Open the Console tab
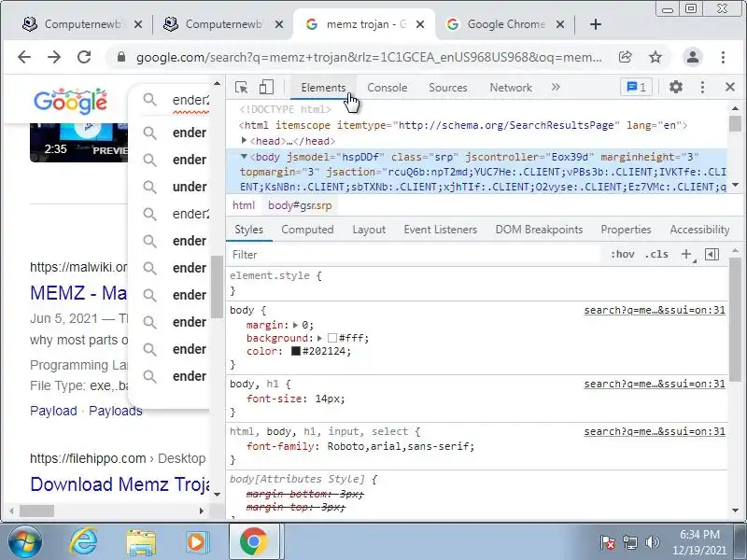The image size is (747, 560). (x=387, y=88)
